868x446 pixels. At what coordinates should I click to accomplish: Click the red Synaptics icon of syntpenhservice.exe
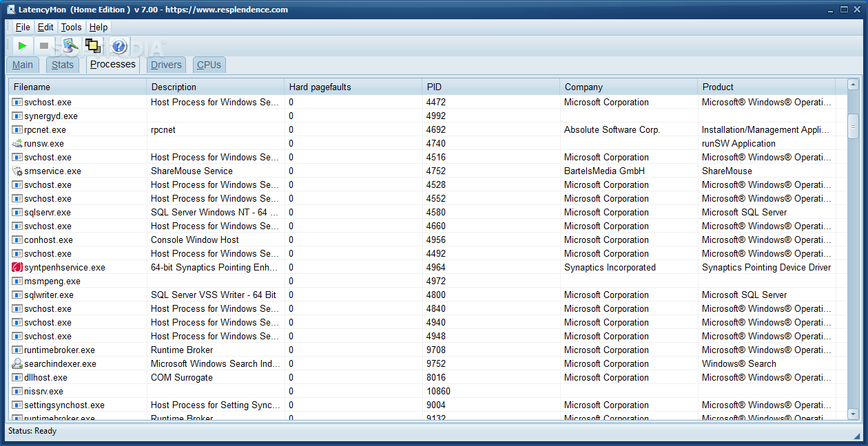pos(17,267)
